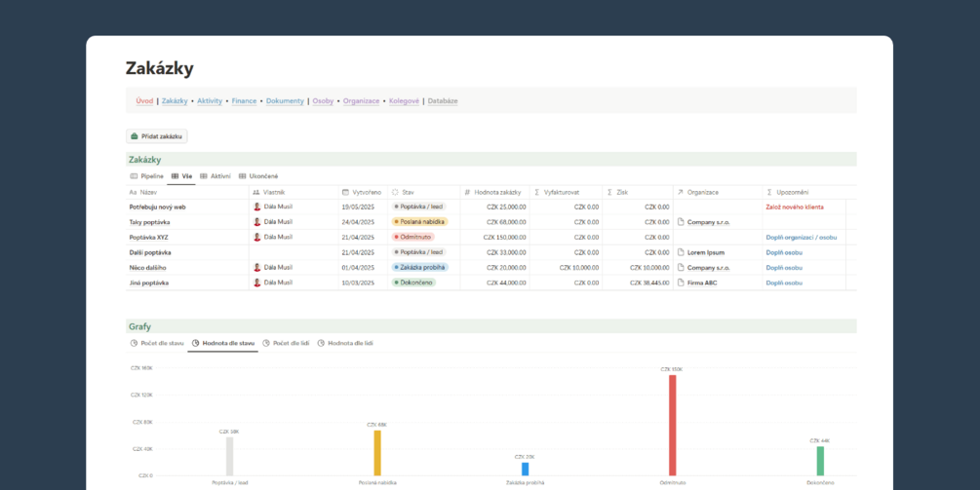This screenshot has height=490, width=980.
Task: Show the Počet dle lidí chart tab
Action: click(286, 343)
